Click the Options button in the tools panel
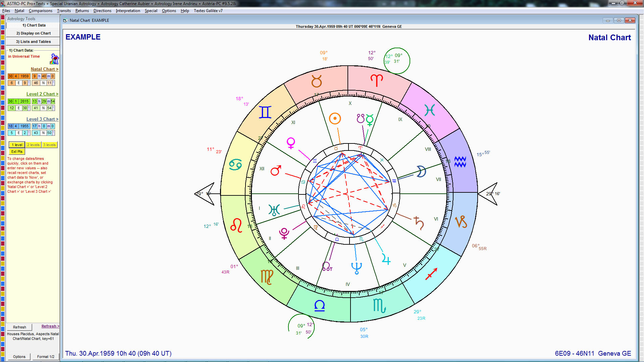 (x=19, y=357)
